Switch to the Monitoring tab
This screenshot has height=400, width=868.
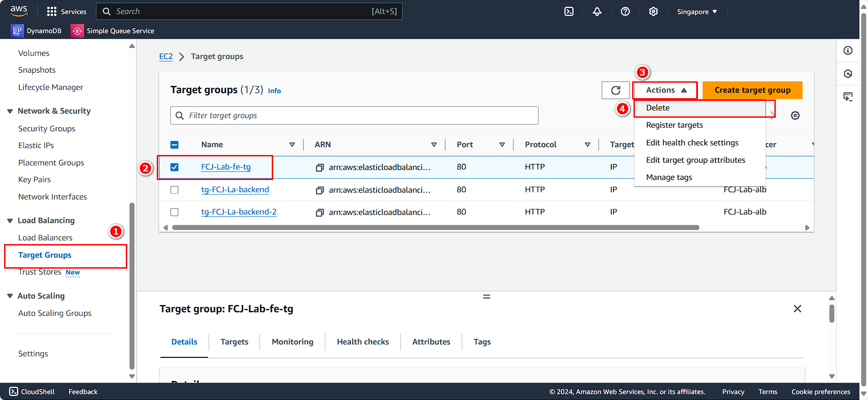293,342
